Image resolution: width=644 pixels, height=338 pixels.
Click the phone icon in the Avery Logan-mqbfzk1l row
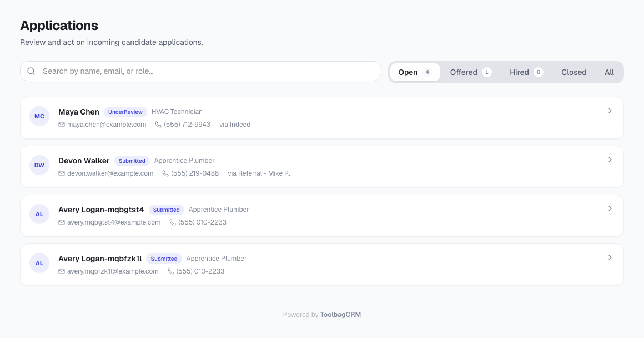coord(171,271)
